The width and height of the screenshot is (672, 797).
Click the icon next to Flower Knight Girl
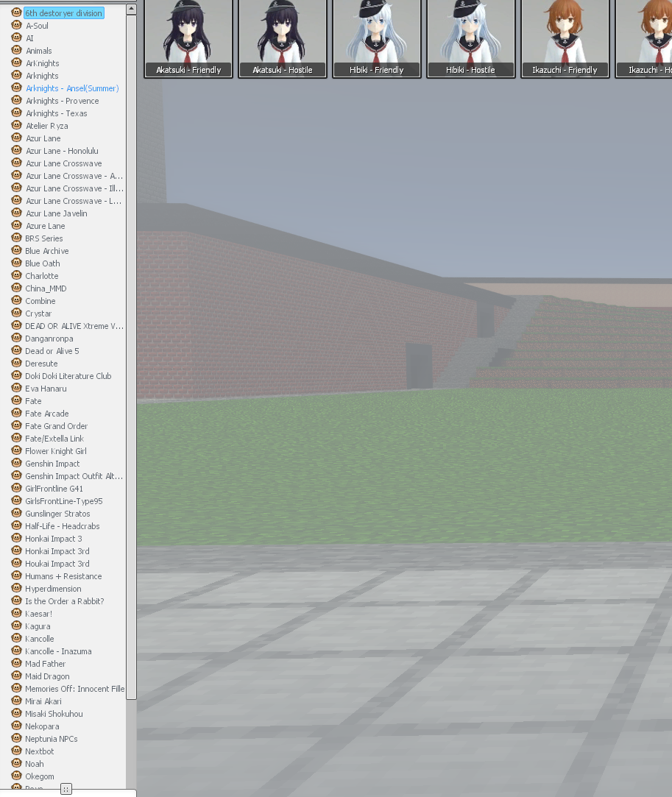(x=17, y=450)
